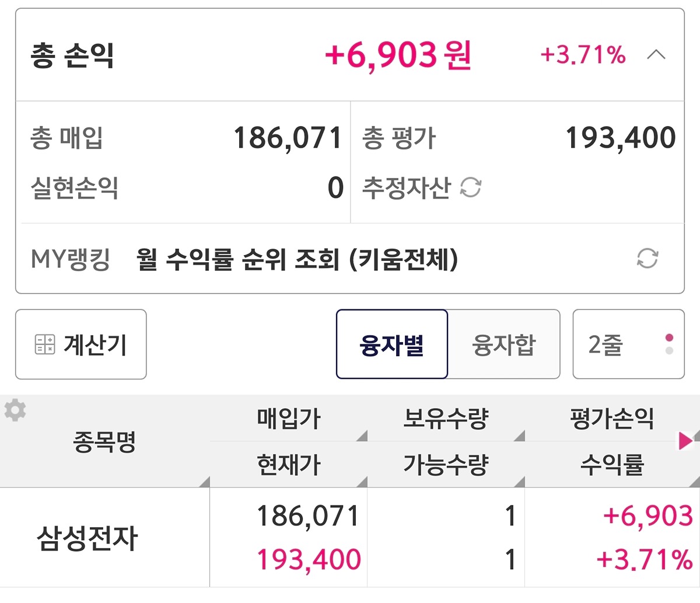Sort by 보유수량 column header

pyautogui.click(x=446, y=419)
